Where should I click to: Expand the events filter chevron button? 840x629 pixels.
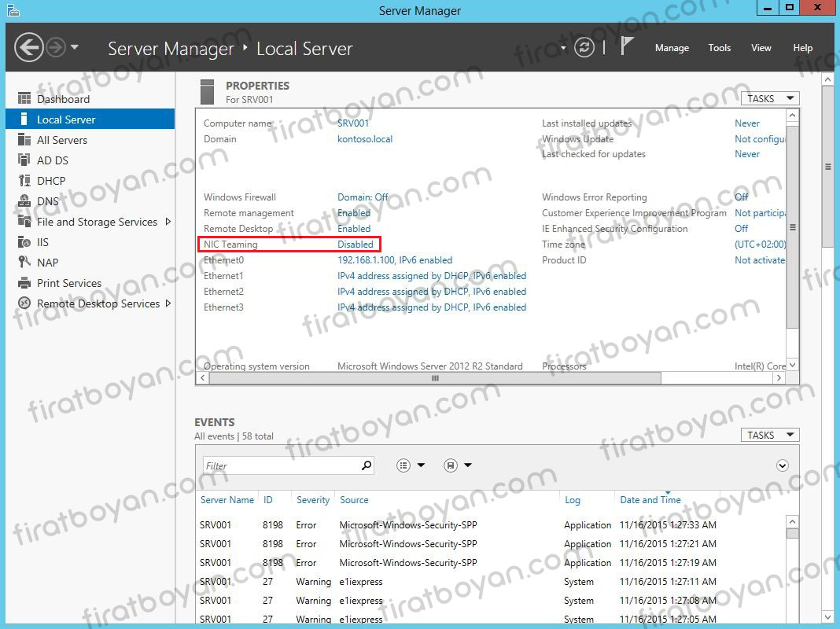782,465
